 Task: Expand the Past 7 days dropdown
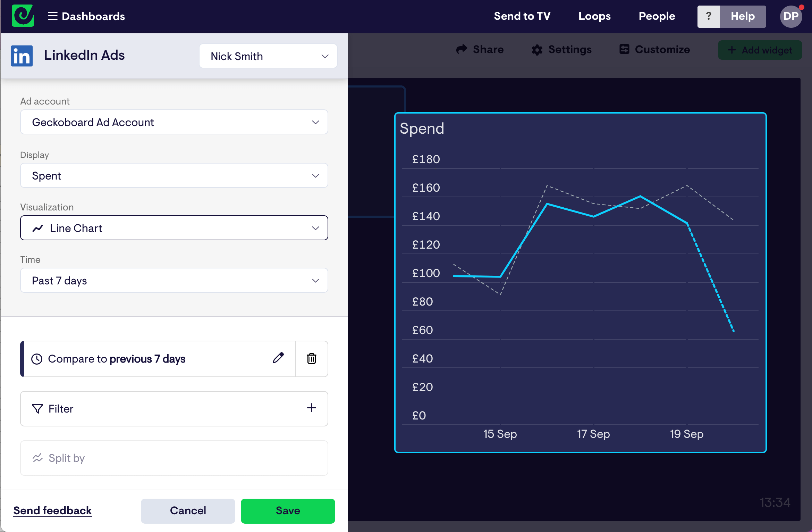point(174,281)
